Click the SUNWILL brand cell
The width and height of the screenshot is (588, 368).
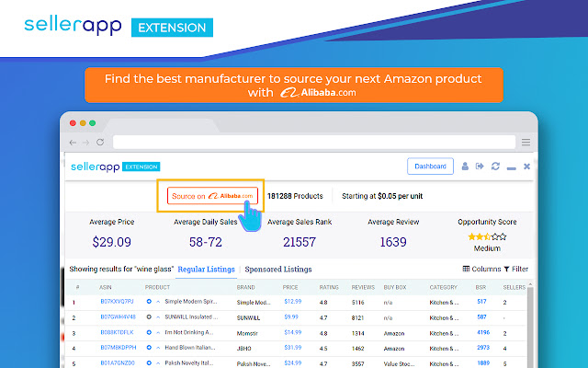click(x=248, y=317)
